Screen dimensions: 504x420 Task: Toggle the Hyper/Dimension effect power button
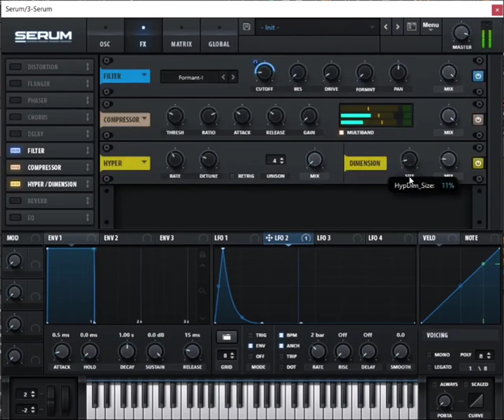(x=478, y=164)
